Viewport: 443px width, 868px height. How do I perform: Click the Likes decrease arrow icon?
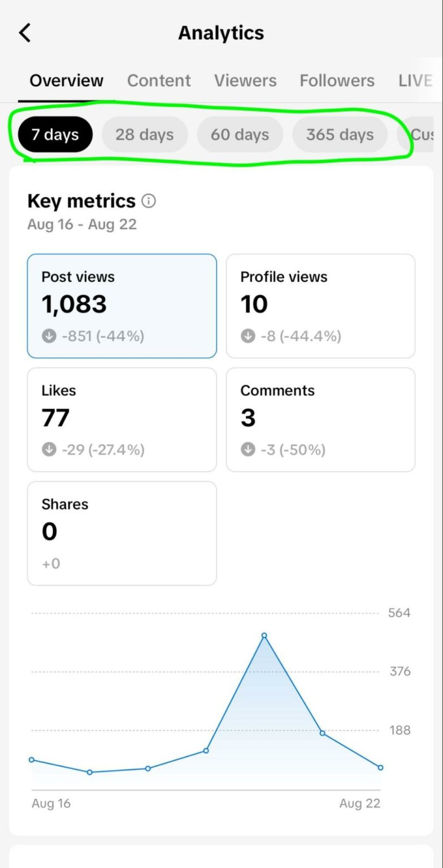[49, 449]
